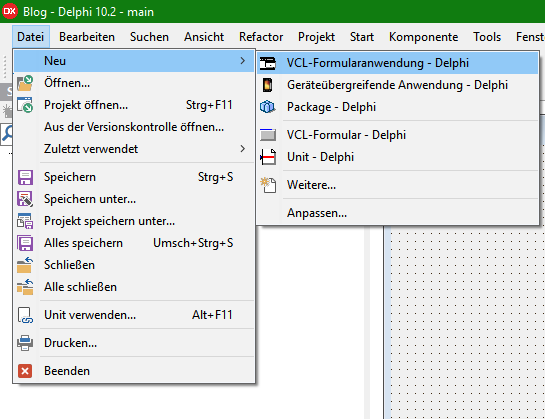Image resolution: width=545 pixels, height=419 pixels.
Task: Click the Projekt speichern unter icon
Action: click(25, 221)
